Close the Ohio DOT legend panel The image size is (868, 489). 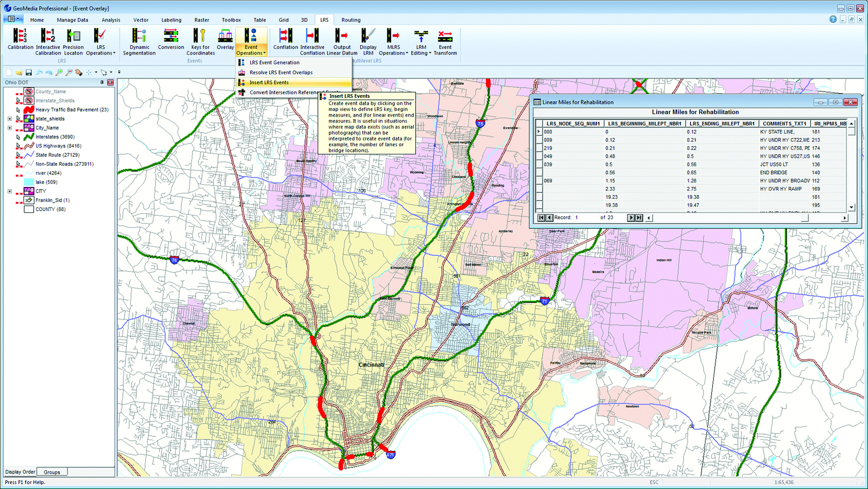pos(110,82)
